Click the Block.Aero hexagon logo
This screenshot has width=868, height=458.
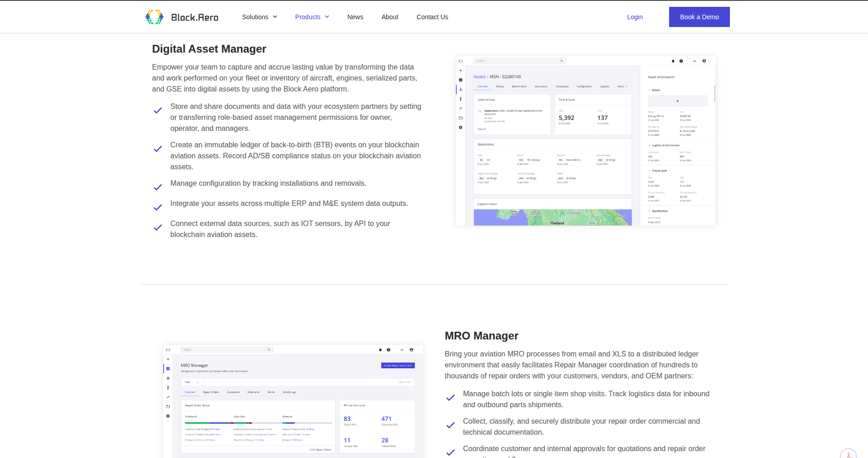click(x=154, y=17)
